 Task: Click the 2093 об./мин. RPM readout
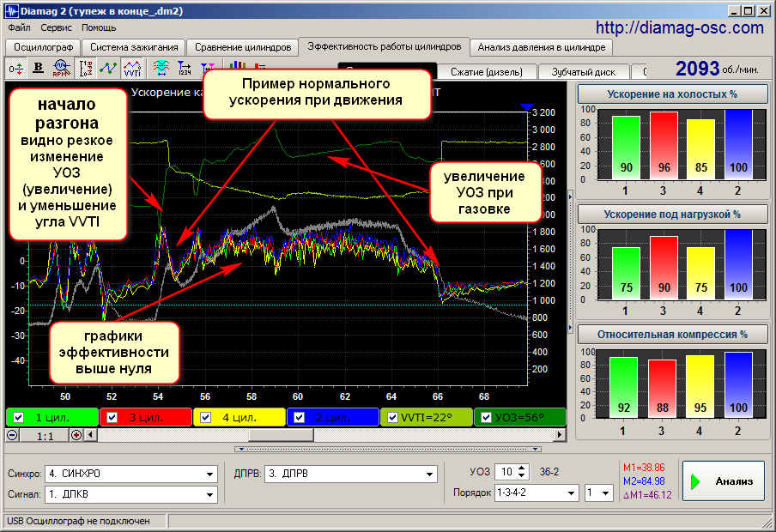click(717, 69)
